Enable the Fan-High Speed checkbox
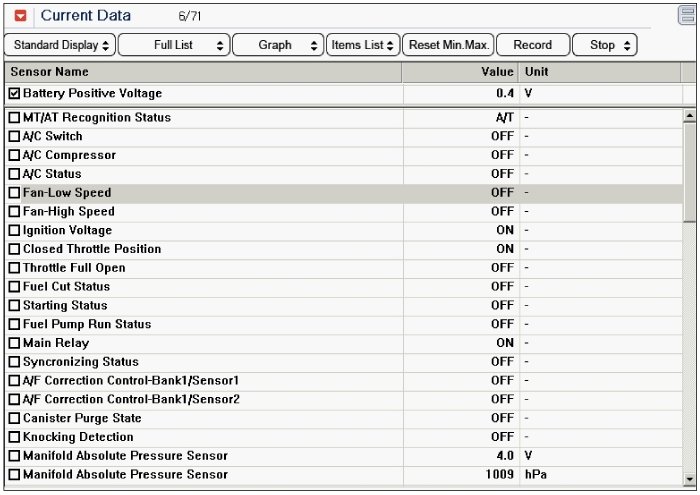This screenshot has height=495, width=700. tap(14, 211)
